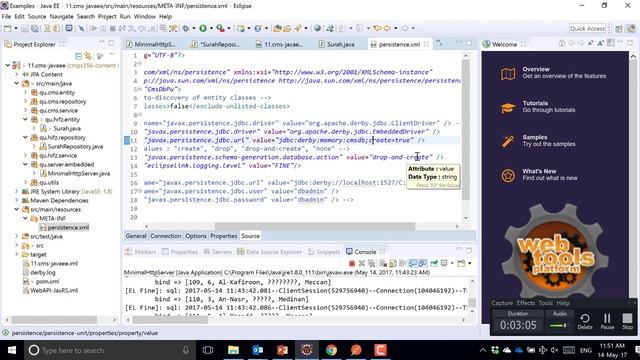640x360 pixels.
Task: Open File Explorer from taskbar
Action: click(233, 350)
